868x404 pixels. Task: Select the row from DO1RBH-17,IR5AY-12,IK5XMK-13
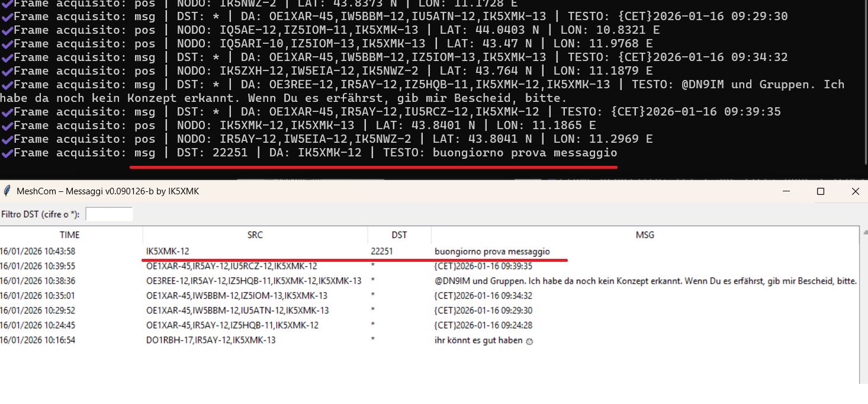point(211,340)
